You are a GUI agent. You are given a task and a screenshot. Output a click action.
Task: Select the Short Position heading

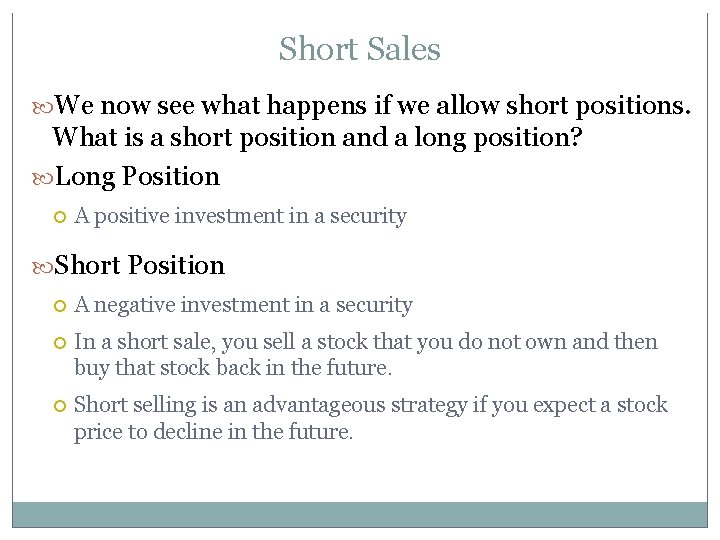tap(140, 265)
